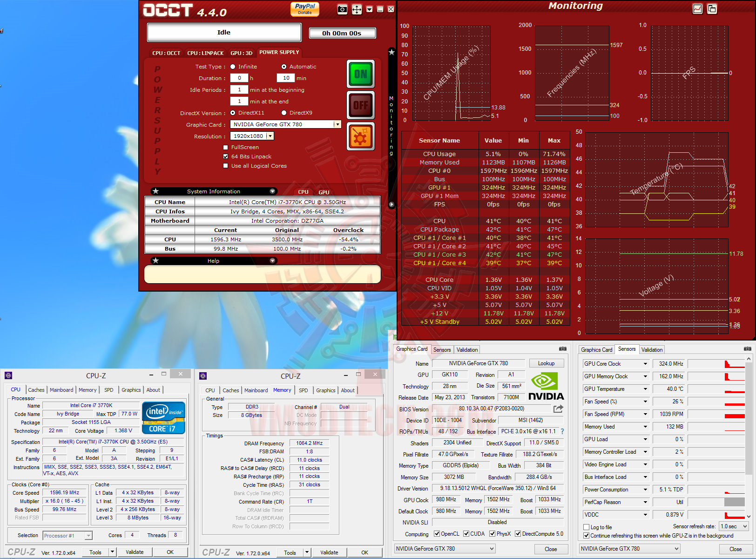756x559 pixels.
Task: Open the SPD tab in right CPU-Z window
Action: 304,390
